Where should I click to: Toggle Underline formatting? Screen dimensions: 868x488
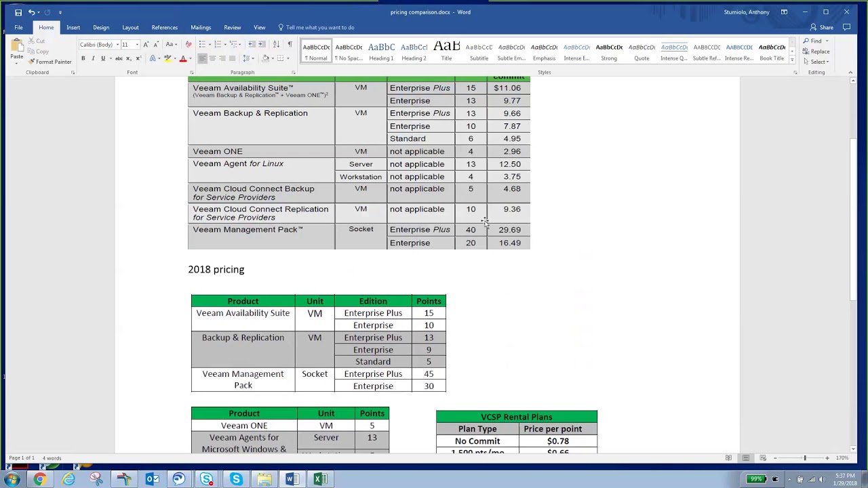coord(103,58)
